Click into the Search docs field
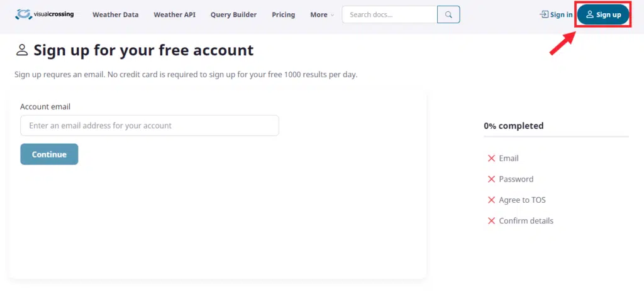Screen dimensions: 644x297 [x=389, y=14]
